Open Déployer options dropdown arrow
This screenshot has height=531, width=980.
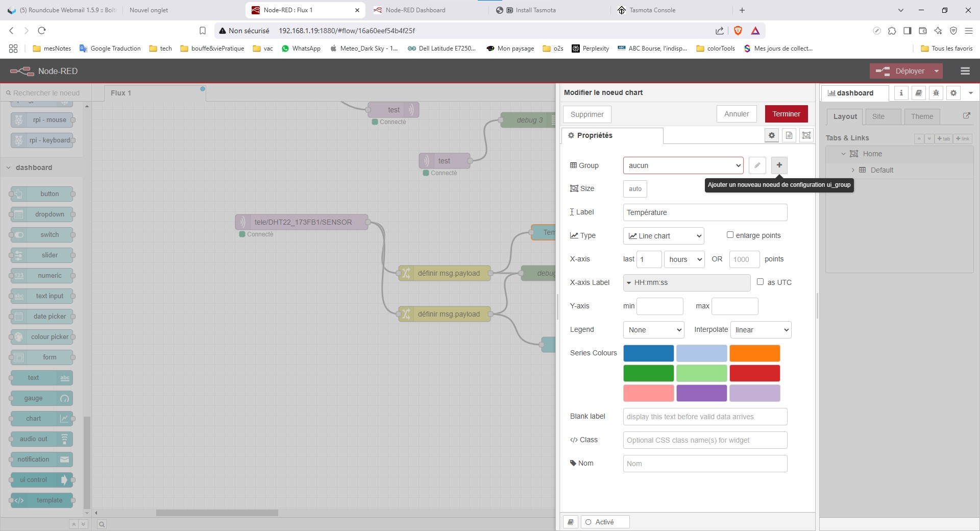936,71
